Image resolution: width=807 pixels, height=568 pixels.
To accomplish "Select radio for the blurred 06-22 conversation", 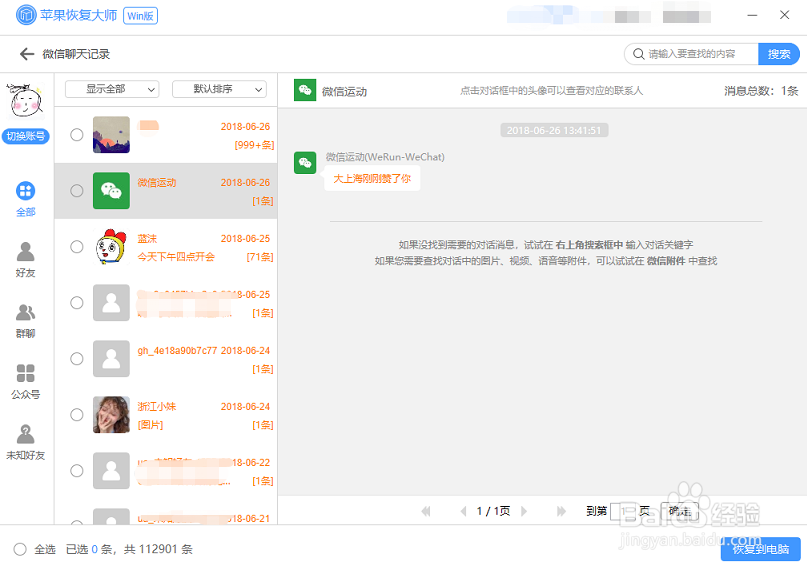I will tap(77, 471).
